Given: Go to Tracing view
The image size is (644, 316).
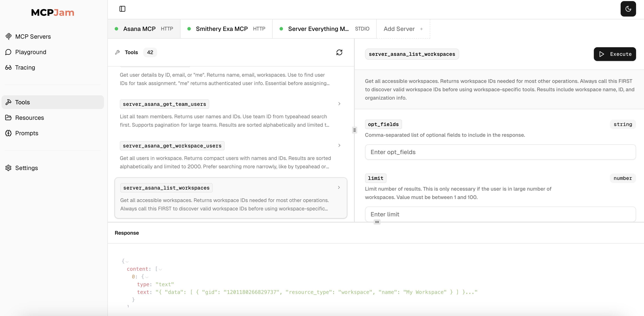Looking at the screenshot, I should [x=25, y=68].
